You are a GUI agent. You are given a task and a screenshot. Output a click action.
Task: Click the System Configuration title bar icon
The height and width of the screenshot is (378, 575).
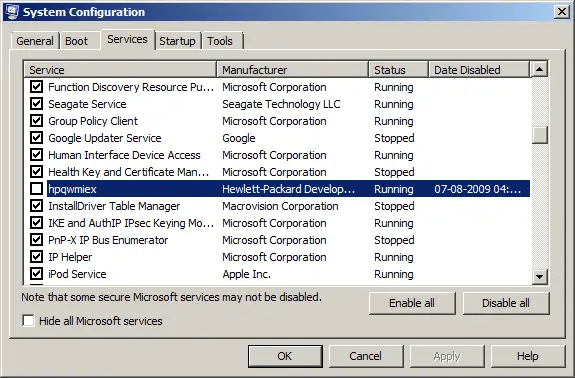click(x=11, y=12)
